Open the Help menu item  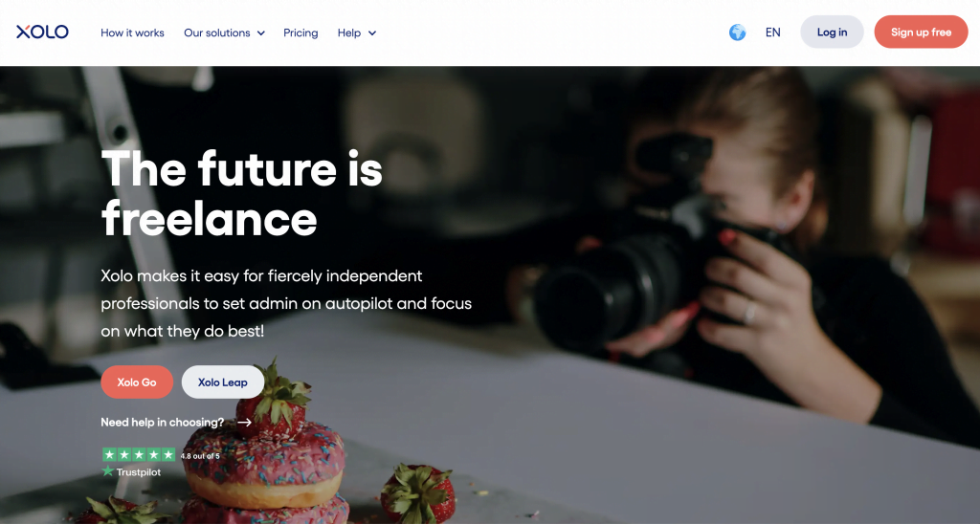coord(348,33)
